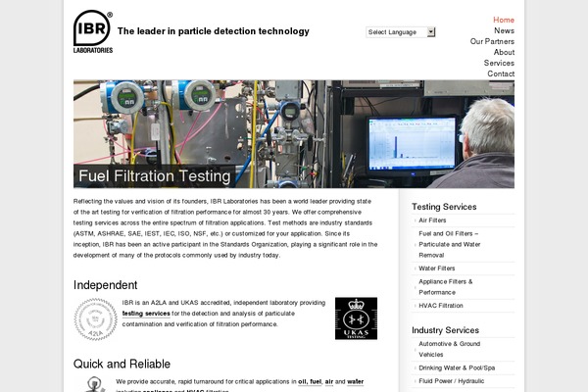Open Drinking Water & Pool/Spa link
588x392 pixels.
click(457, 368)
